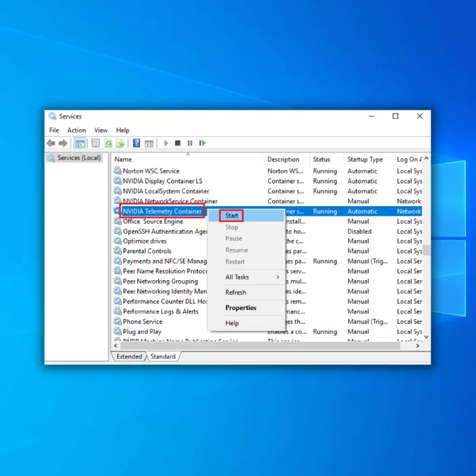Click the horizontal scrollbar left arrow
The image size is (476, 476).
pos(116,345)
